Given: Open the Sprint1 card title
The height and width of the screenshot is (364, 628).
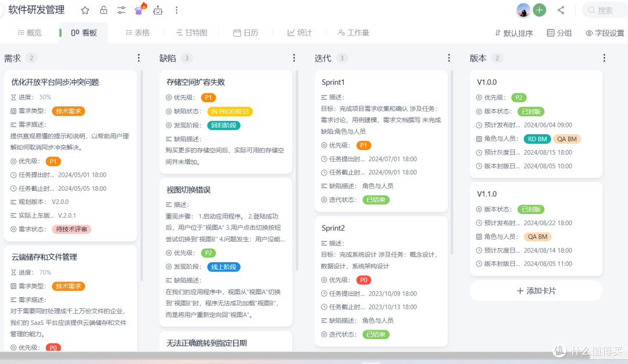Looking at the screenshot, I should [x=333, y=82].
